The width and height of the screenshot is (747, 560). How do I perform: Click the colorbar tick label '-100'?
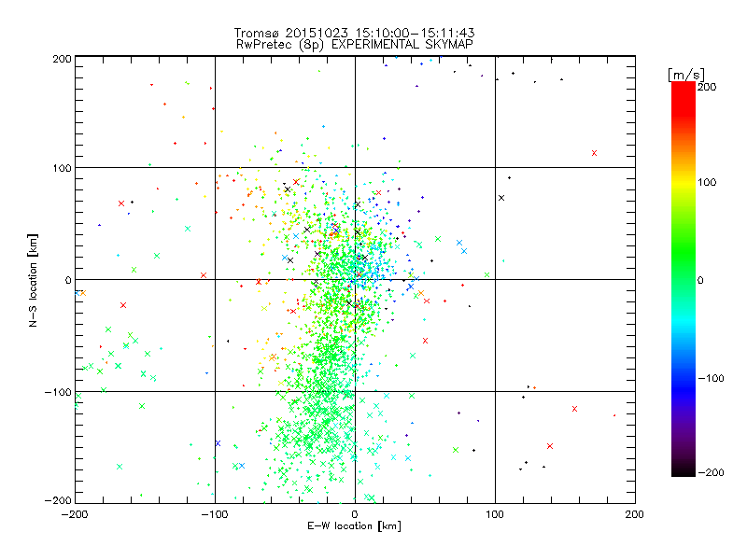tap(711, 378)
